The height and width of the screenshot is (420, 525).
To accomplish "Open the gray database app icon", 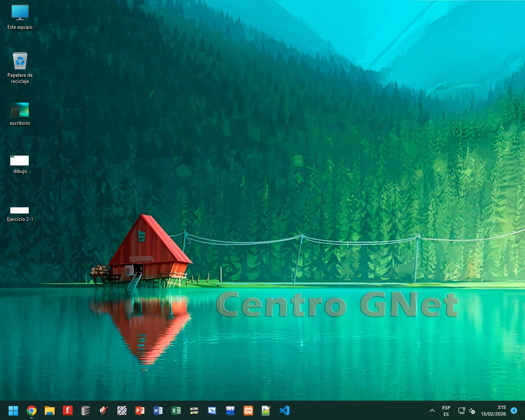I will [86, 410].
